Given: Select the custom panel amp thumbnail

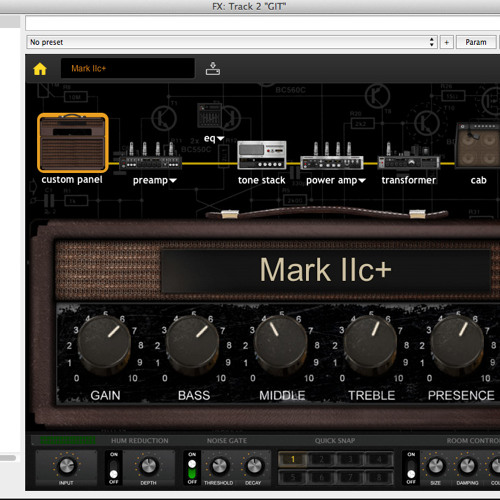Looking at the screenshot, I should [73, 143].
